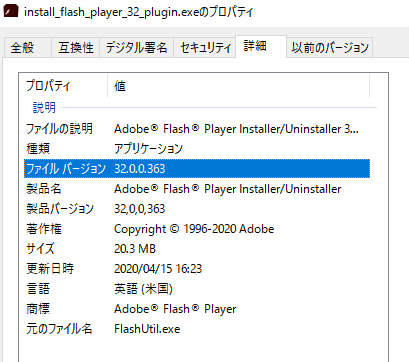This screenshot has height=362, width=409.
Task: Click the 英語 (米国) language value
Action: 143,289
